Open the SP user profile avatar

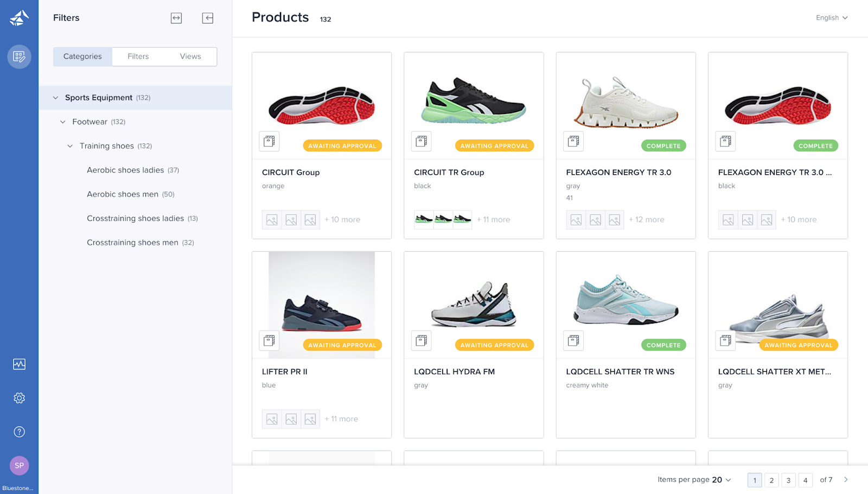(x=19, y=465)
